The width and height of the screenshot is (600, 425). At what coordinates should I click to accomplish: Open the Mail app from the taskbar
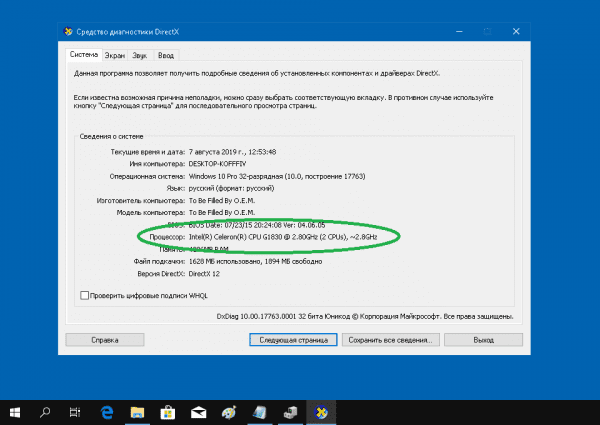click(x=199, y=412)
